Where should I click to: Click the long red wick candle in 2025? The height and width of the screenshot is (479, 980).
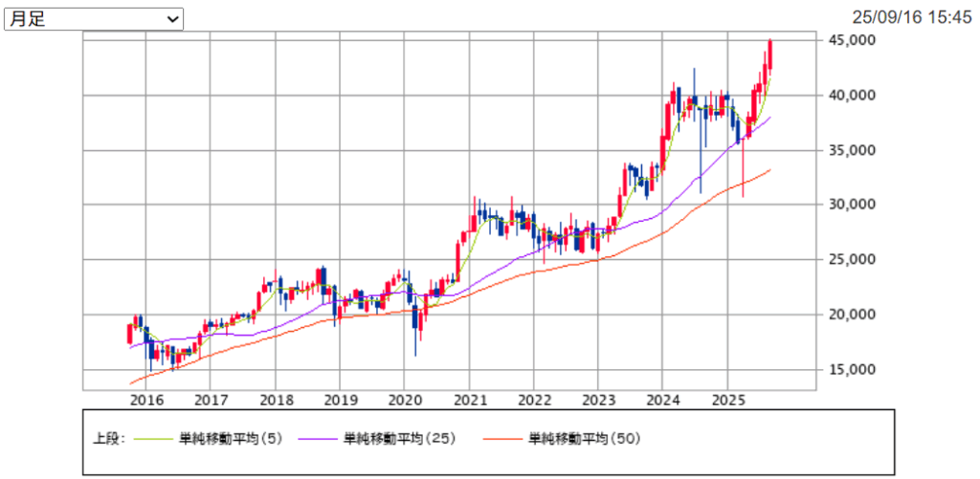tap(744, 167)
